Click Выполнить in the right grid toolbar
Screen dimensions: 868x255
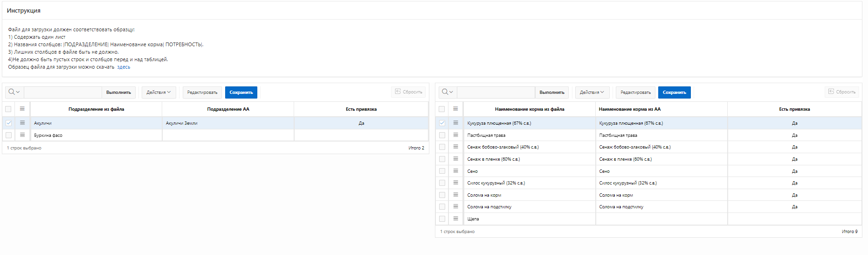point(551,92)
